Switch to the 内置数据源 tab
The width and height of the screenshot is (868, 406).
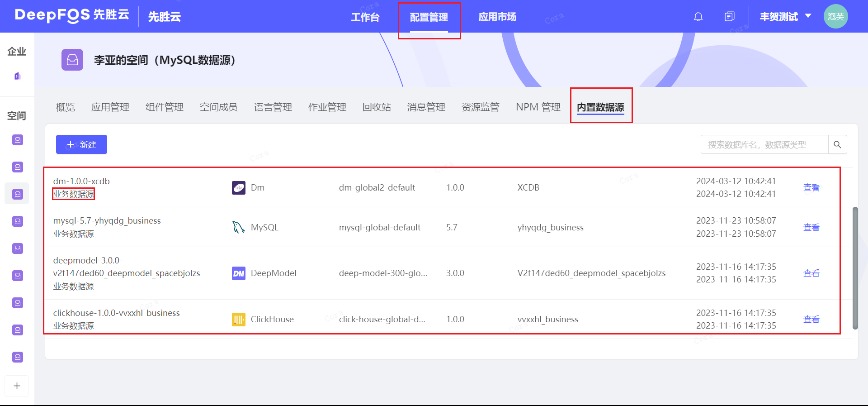coord(601,107)
